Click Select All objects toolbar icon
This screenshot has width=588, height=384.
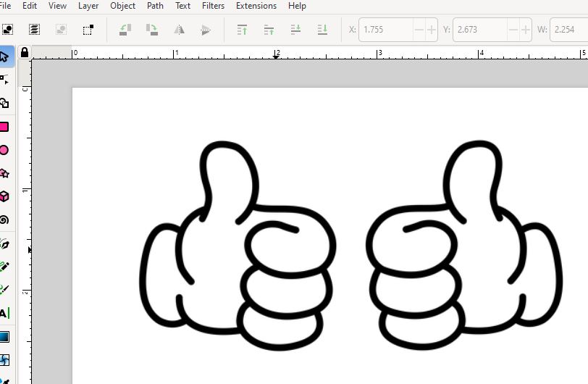point(7,30)
